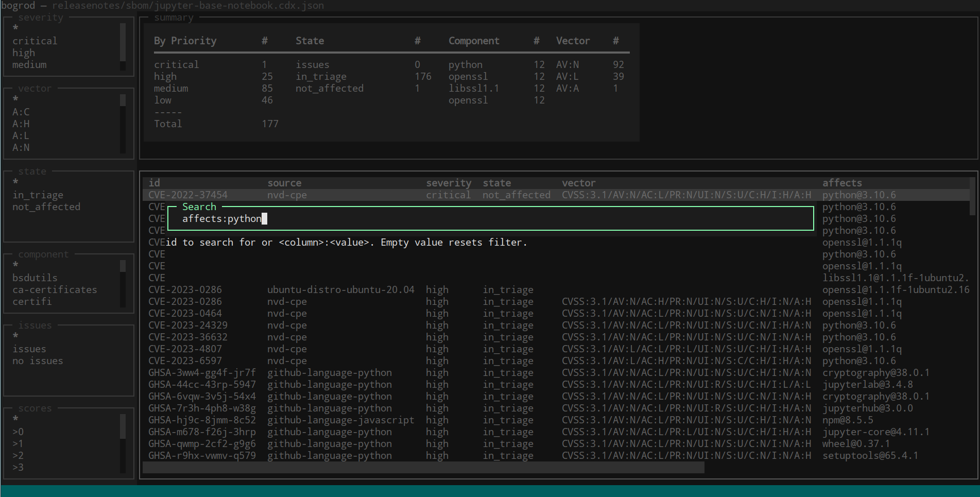Select the asterisk wildcard in state panel
The width and height of the screenshot is (980, 497).
(15, 182)
